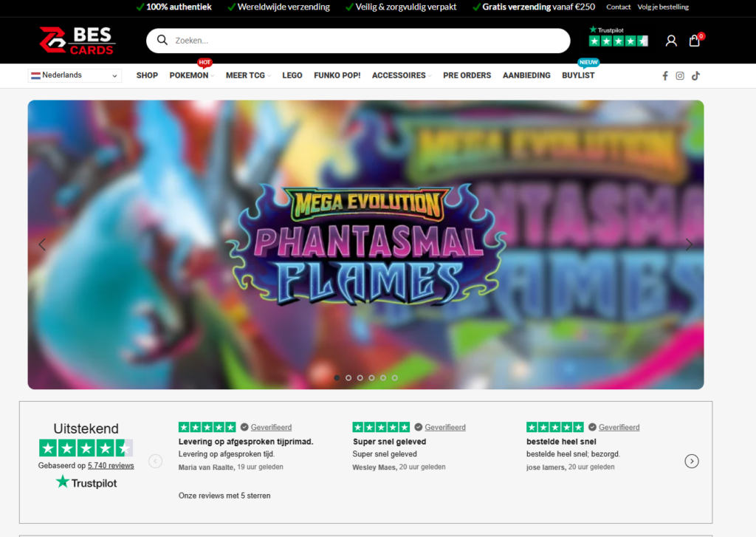
Task: Open the Instagram icon link
Action: click(680, 75)
